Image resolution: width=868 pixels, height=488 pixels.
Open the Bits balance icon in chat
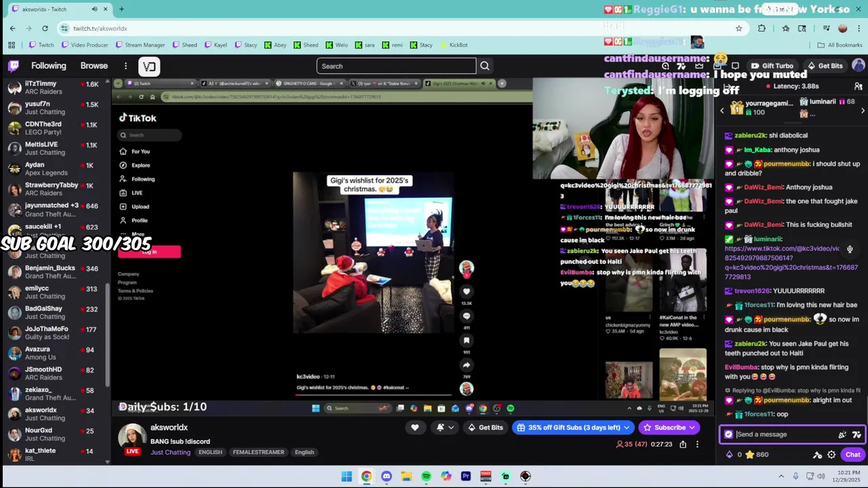730,455
